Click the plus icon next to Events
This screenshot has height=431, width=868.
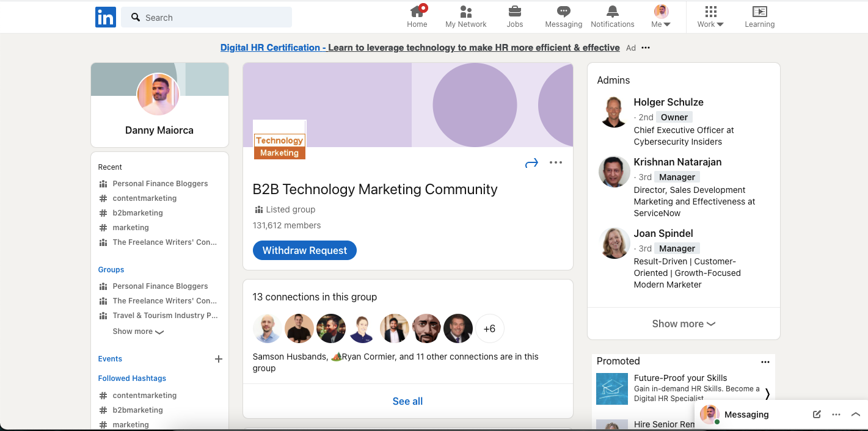(218, 359)
